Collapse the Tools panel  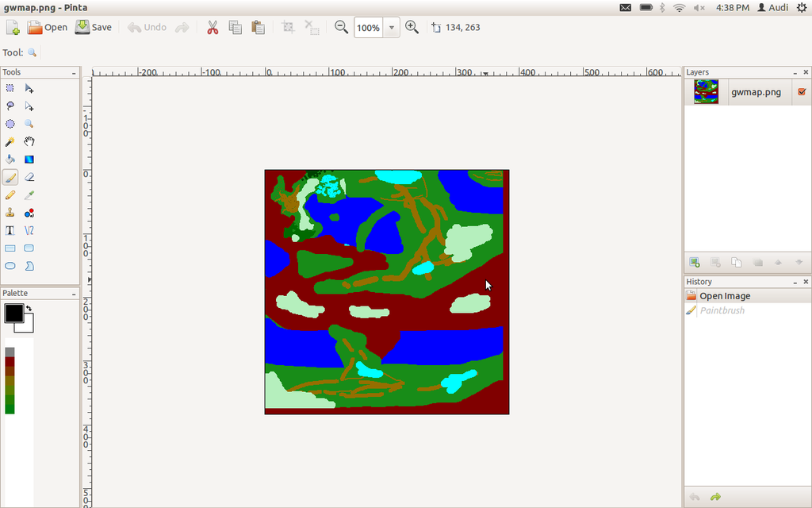click(x=73, y=71)
